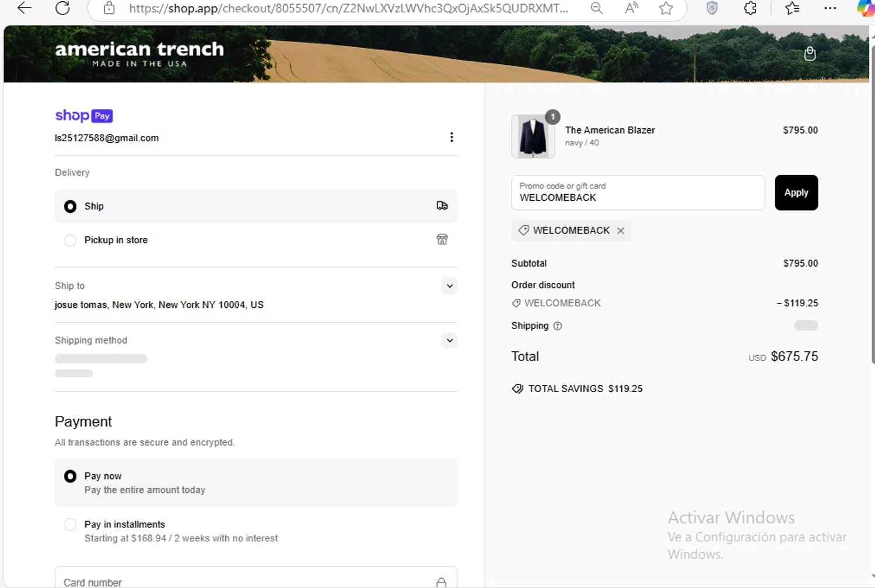The width and height of the screenshot is (875, 588).
Task: Click the browser address bar URL
Action: click(x=348, y=8)
